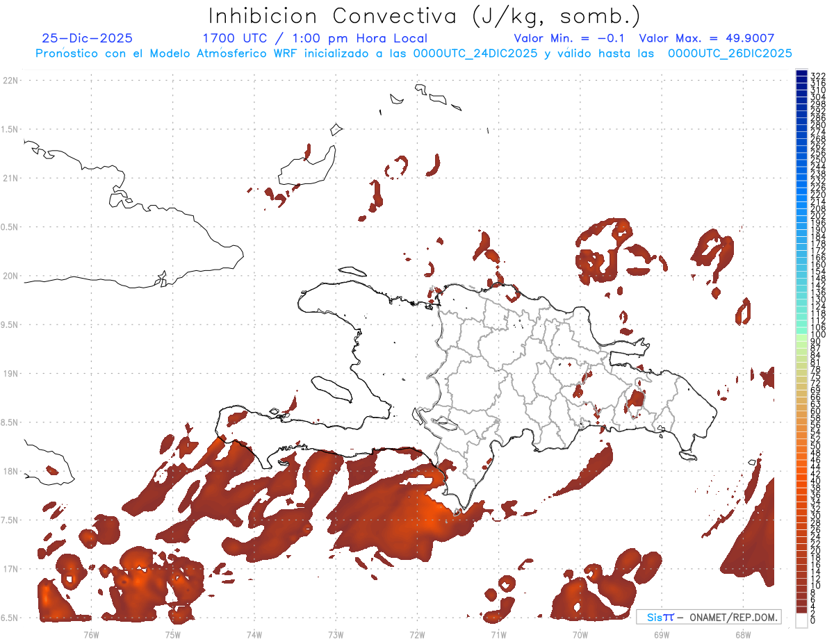Click the '6.5N' latitude label
Viewport: 834px width, 644px height.
click(10, 618)
